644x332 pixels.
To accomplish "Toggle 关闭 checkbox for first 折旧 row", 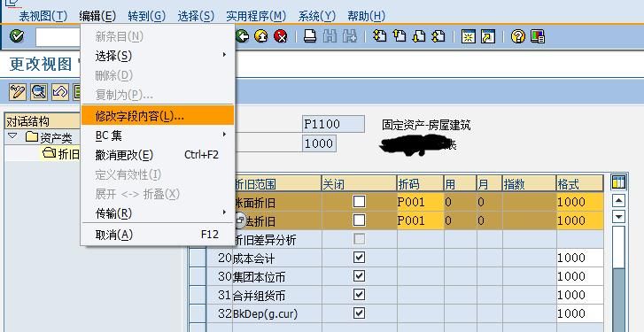I will pos(360,202).
